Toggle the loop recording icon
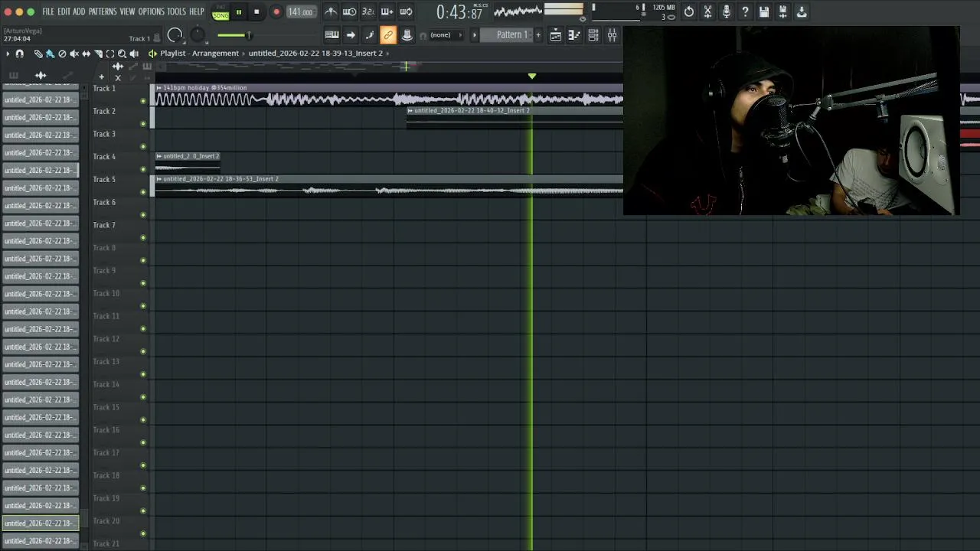980x551 pixels. point(406,11)
